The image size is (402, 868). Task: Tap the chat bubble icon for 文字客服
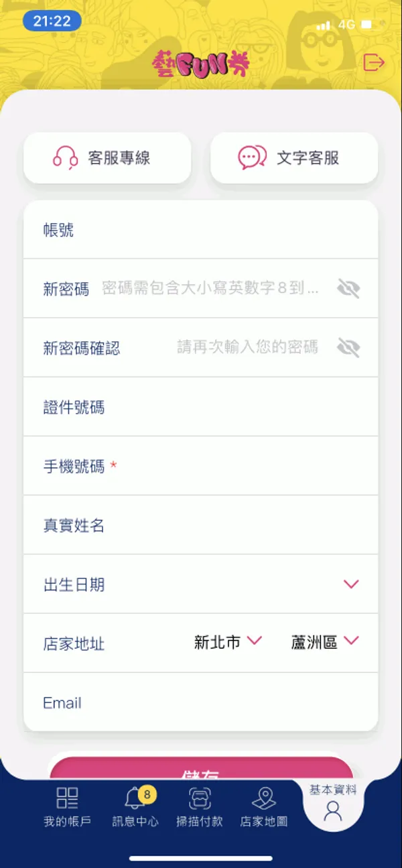(x=252, y=158)
